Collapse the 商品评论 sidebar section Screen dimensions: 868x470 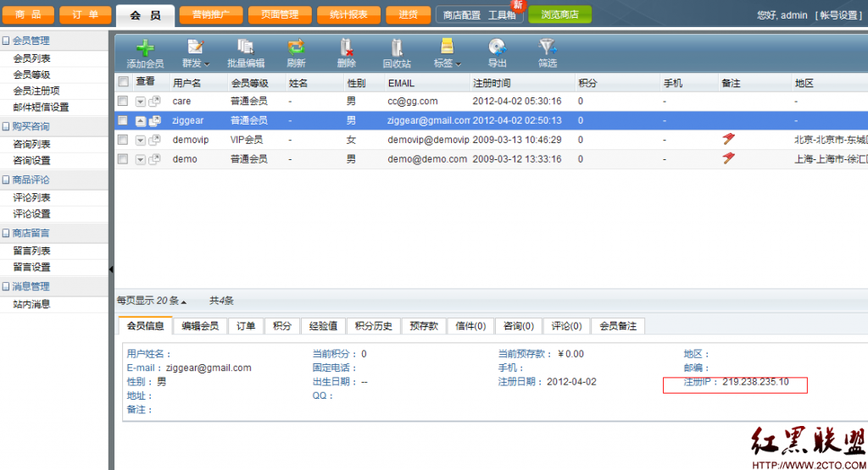pyautogui.click(x=6, y=180)
